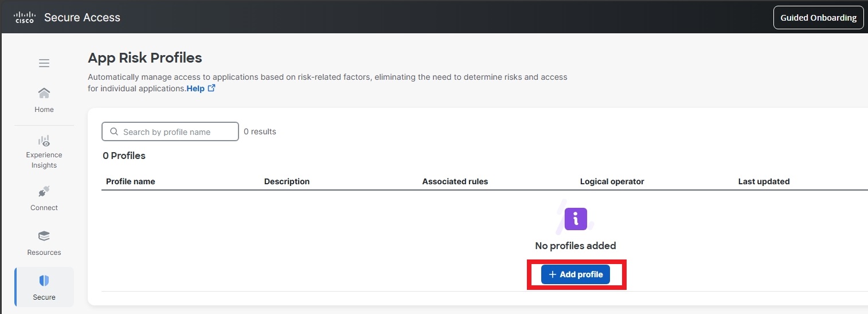Viewport: 868px width, 314px height.
Task: Click the Cisco logo in the header
Action: [24, 17]
